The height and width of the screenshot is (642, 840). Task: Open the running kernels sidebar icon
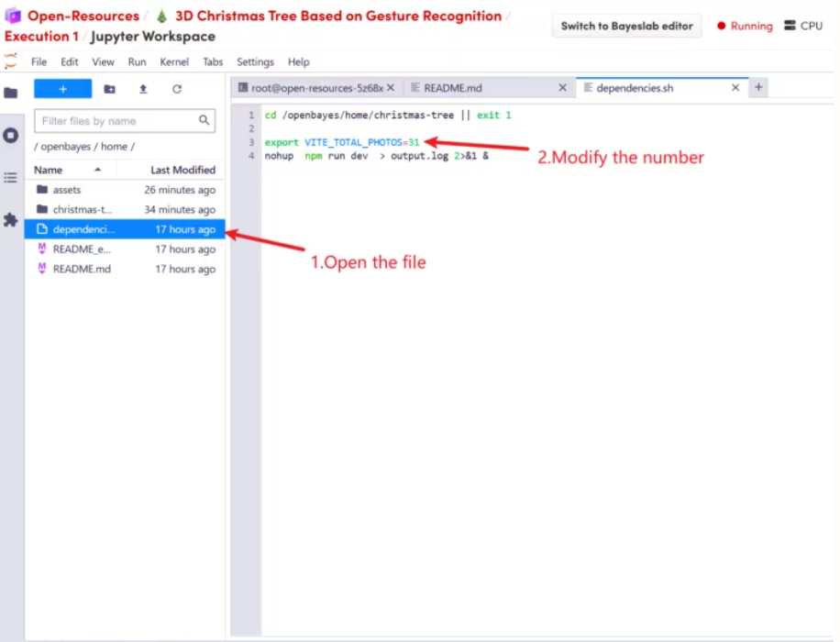click(11, 135)
